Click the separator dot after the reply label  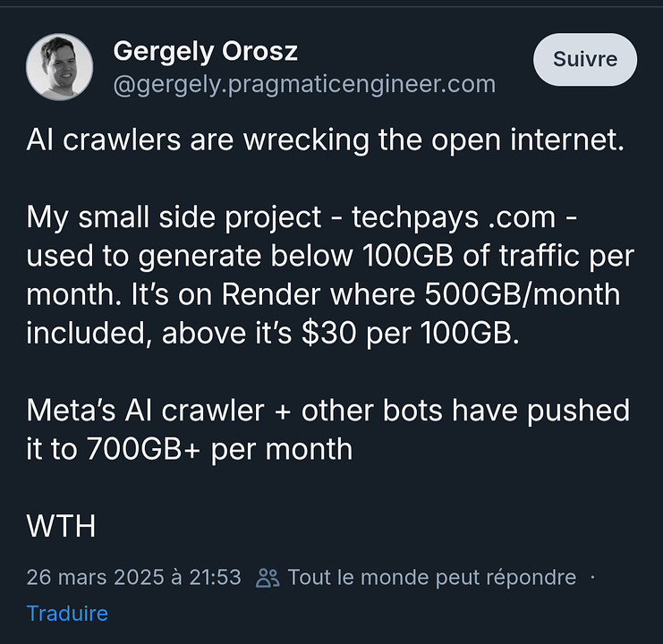point(592,577)
